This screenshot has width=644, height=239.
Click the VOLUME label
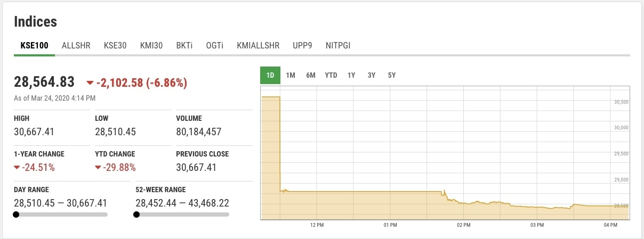click(189, 118)
